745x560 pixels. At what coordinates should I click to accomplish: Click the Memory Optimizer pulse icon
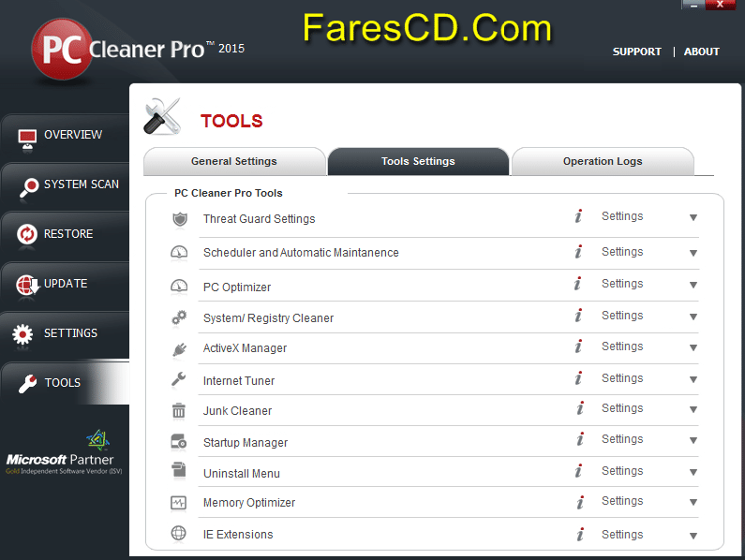click(x=179, y=503)
